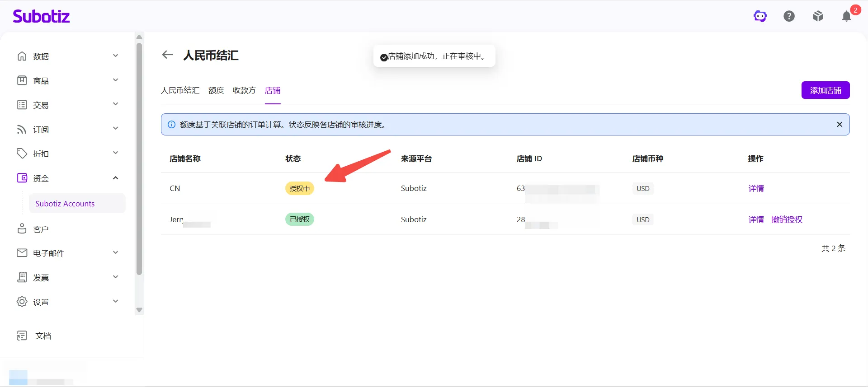
Task: Expand the 发票 menu chevron
Action: (115, 277)
